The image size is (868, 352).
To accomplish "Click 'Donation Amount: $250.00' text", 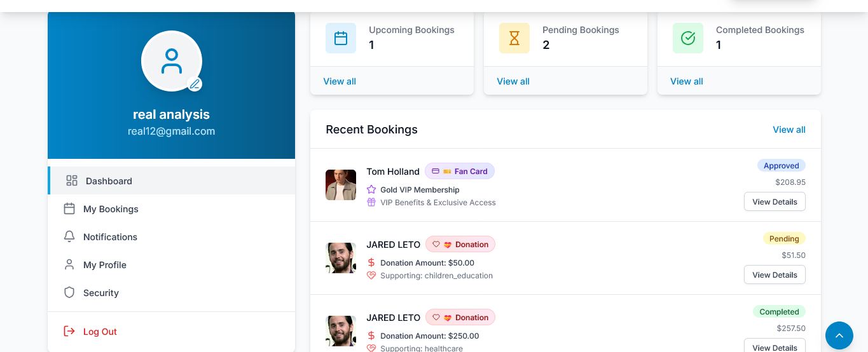I will (x=430, y=335).
